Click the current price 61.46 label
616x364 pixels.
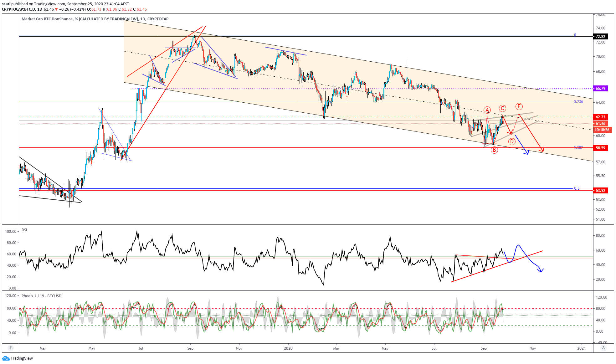(x=600, y=124)
